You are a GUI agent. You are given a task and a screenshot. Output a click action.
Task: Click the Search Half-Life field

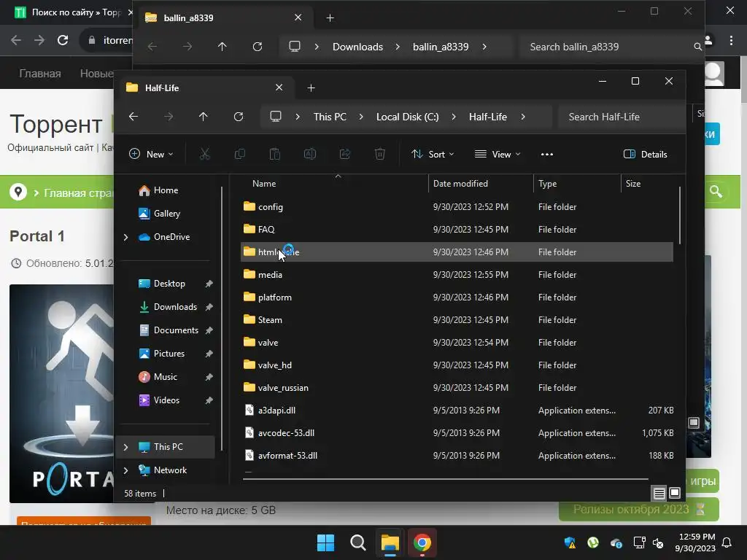tap(622, 117)
